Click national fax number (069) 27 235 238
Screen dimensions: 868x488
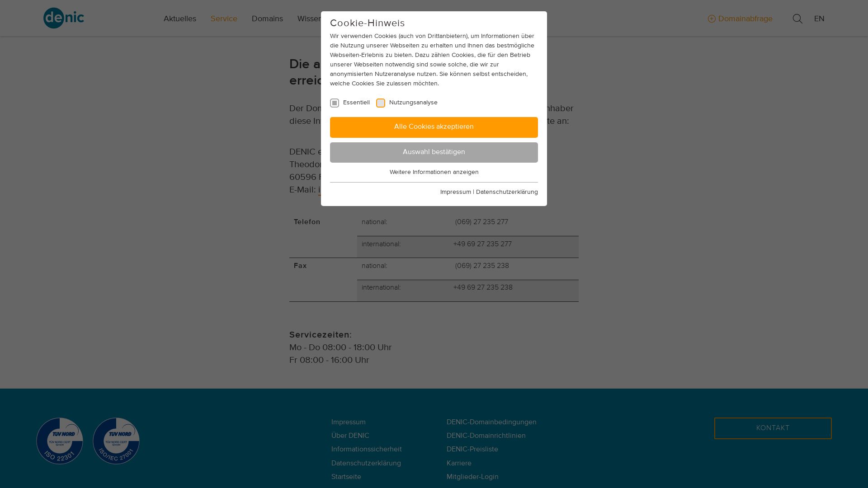pyautogui.click(x=482, y=266)
